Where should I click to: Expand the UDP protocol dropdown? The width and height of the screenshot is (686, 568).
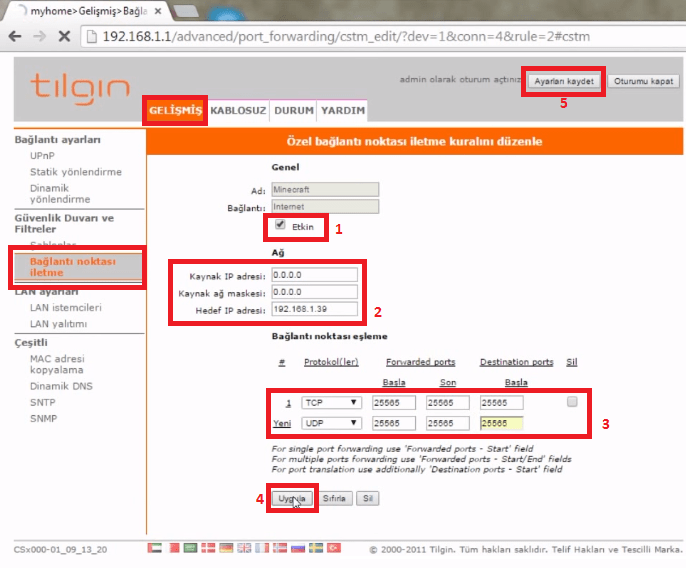click(x=331, y=423)
